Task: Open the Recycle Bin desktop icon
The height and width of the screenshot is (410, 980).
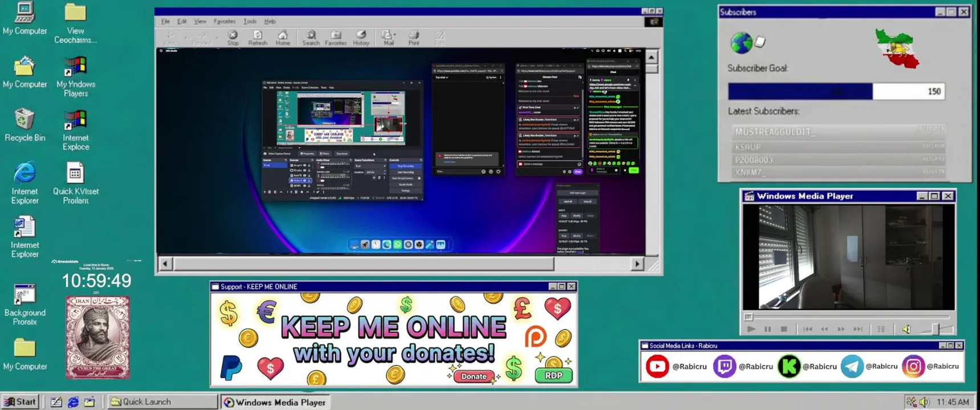Action: pyautogui.click(x=25, y=125)
